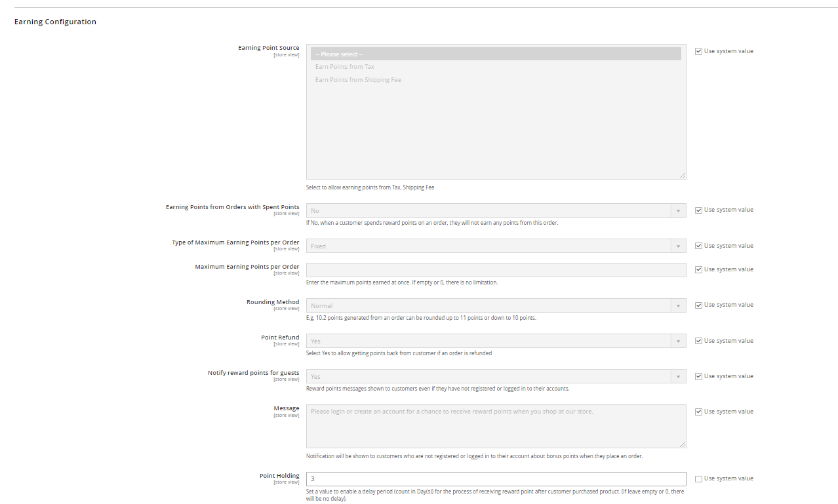Toggle Use system value for Point Holding
This screenshot has height=504, width=838.
(698, 478)
